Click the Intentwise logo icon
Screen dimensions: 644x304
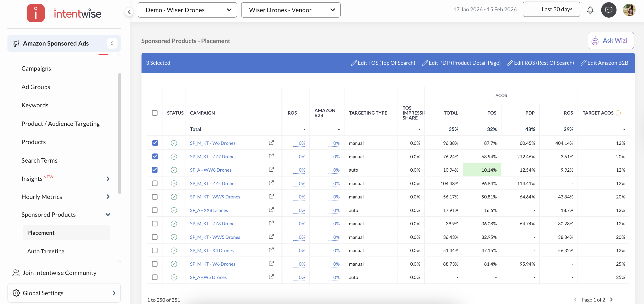[36, 13]
